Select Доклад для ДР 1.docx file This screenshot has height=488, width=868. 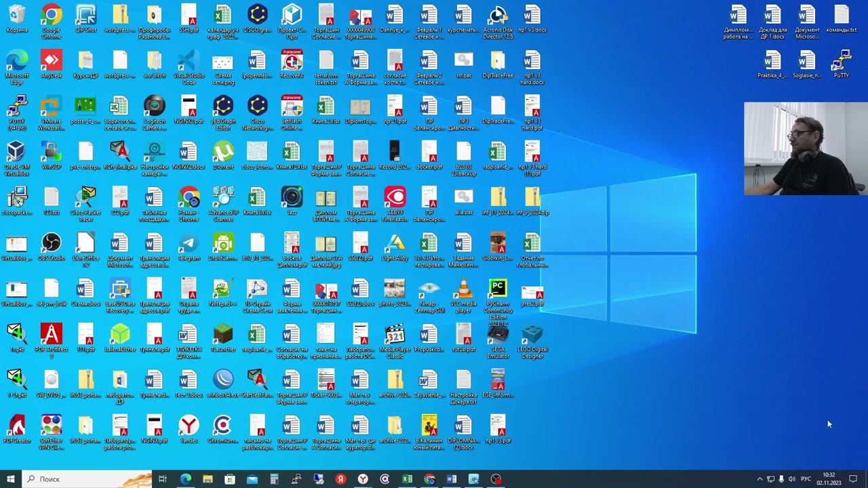(x=772, y=22)
